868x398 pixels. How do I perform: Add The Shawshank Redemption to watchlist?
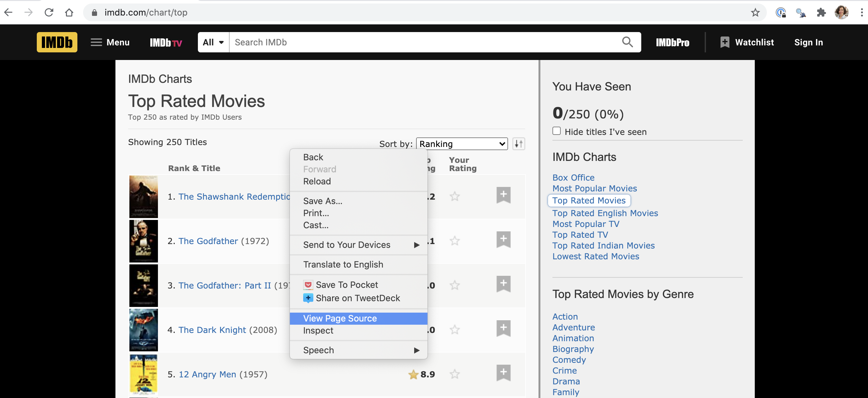click(x=503, y=195)
